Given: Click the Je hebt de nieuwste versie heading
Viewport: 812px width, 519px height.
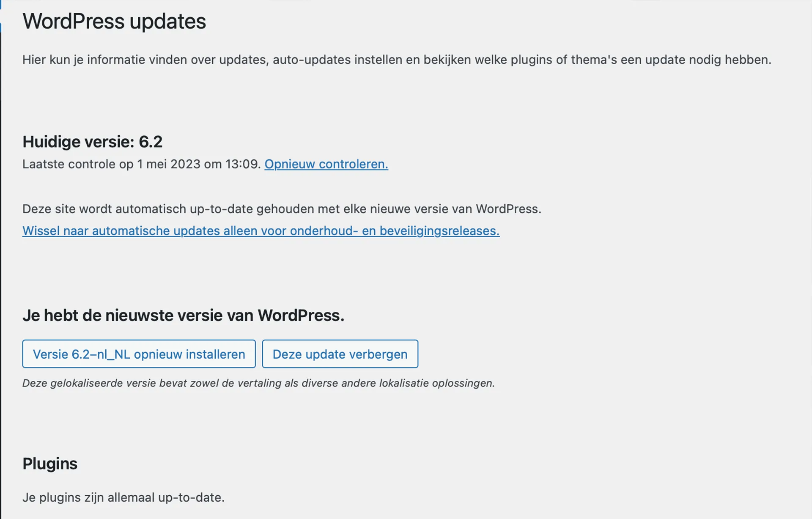Looking at the screenshot, I should click(x=183, y=315).
